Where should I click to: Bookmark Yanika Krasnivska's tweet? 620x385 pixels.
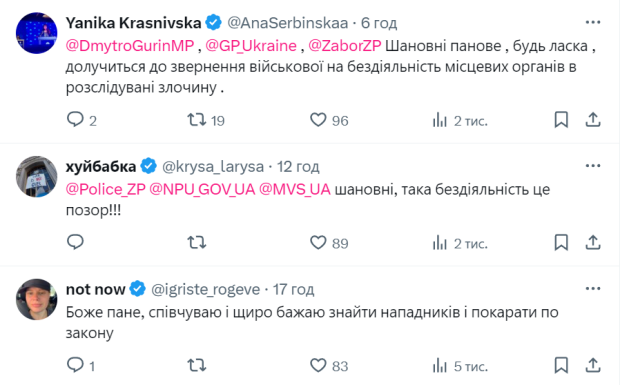561,120
